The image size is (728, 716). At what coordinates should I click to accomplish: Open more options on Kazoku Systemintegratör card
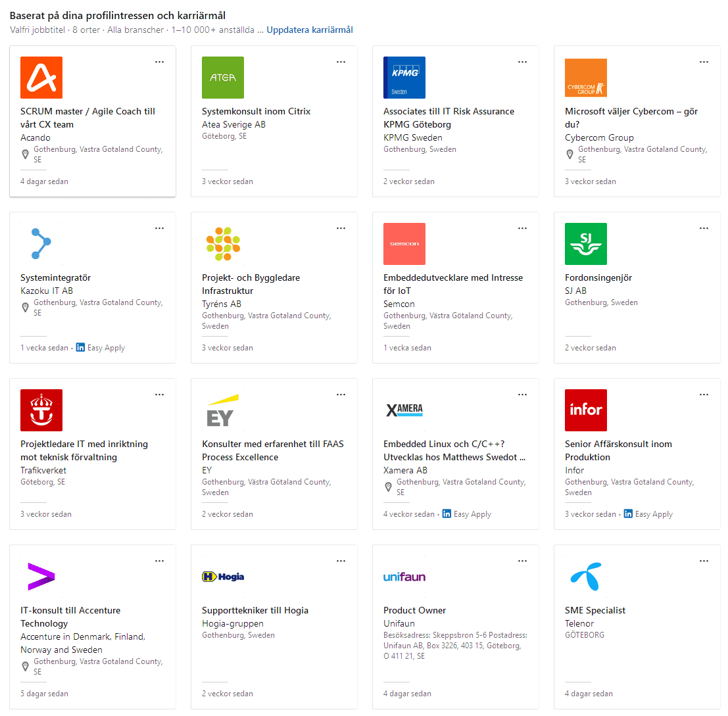[159, 228]
